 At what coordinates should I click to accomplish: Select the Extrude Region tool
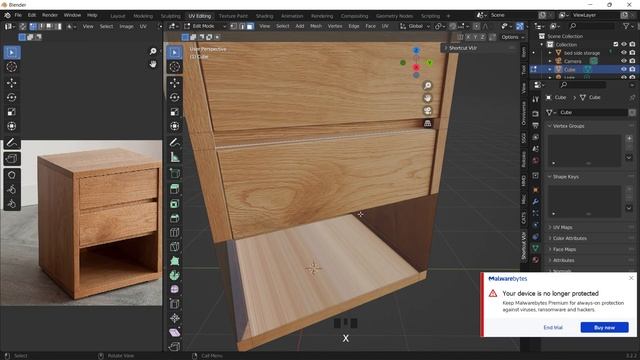(x=175, y=189)
